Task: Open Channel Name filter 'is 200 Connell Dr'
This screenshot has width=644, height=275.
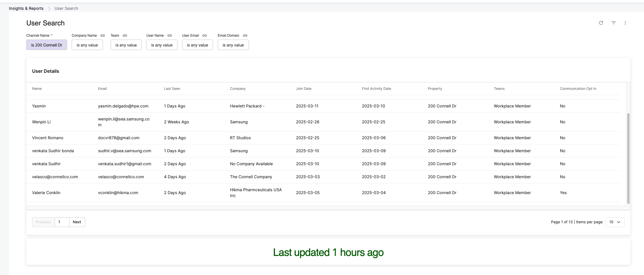Action: point(47,45)
